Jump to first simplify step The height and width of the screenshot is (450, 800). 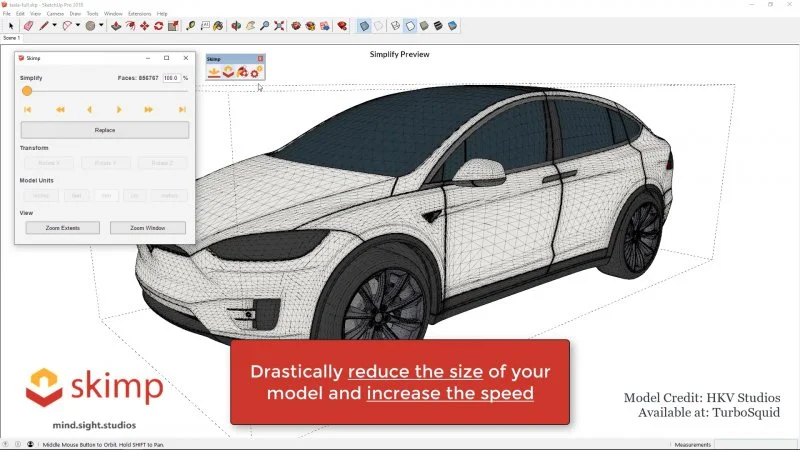(28, 110)
